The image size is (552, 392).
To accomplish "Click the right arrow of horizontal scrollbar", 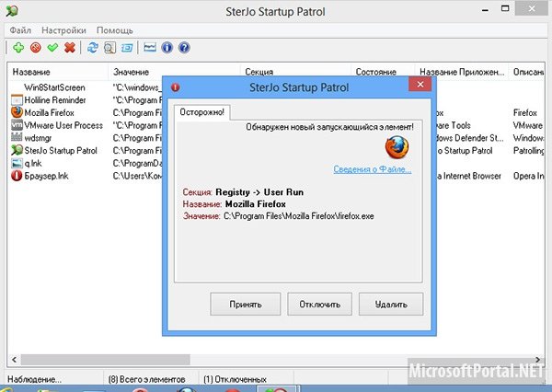I will click(x=538, y=360).
